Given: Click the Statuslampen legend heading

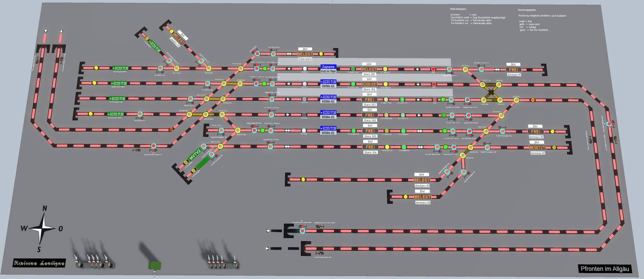Looking at the screenshot, I should click(458, 9).
